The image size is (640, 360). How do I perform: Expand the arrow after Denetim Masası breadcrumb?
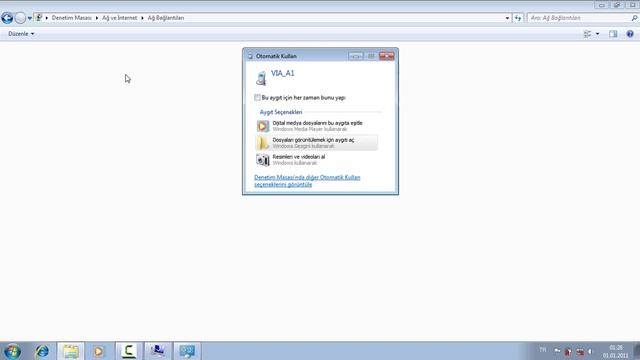97,18
